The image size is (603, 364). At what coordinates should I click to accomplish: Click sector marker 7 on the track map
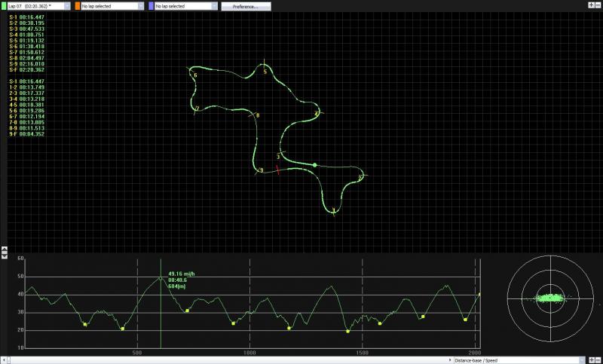pos(197,109)
